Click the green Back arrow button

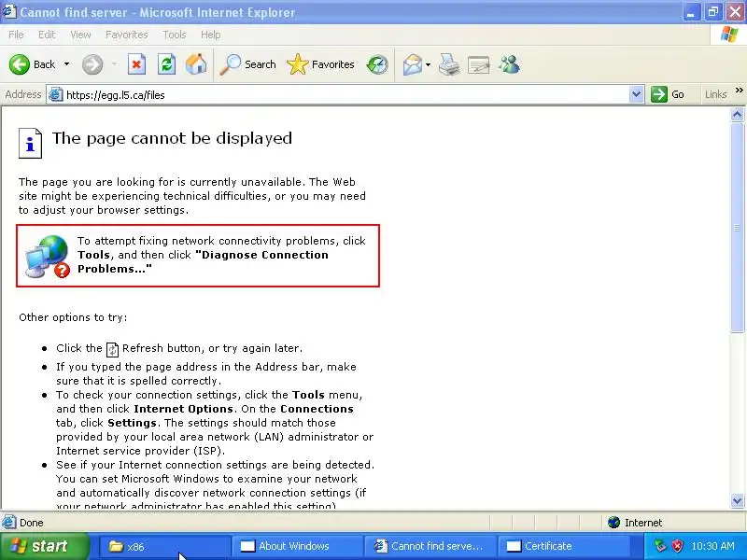20,64
